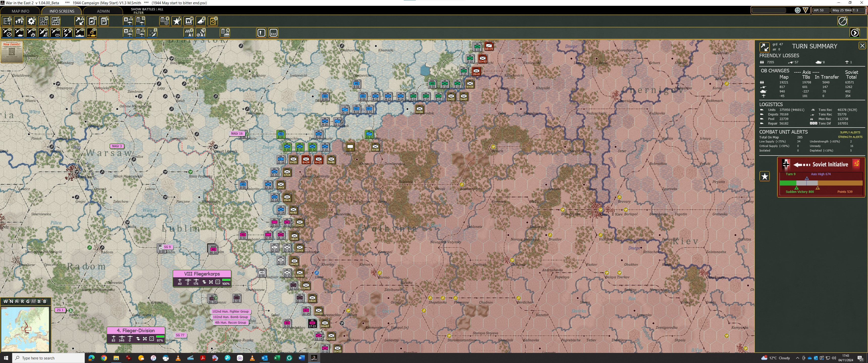Select the F2 ground support air mode
The width and height of the screenshot is (868, 363).
(x=19, y=33)
